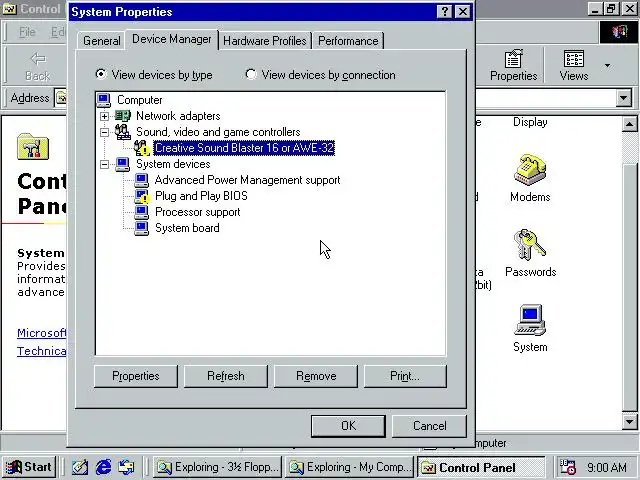
Task: Click the Control Panel folder icon in left pane
Action: pos(33,146)
